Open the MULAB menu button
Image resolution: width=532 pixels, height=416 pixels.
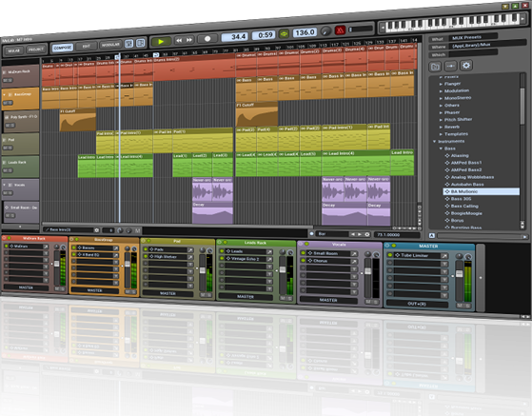click(14, 50)
